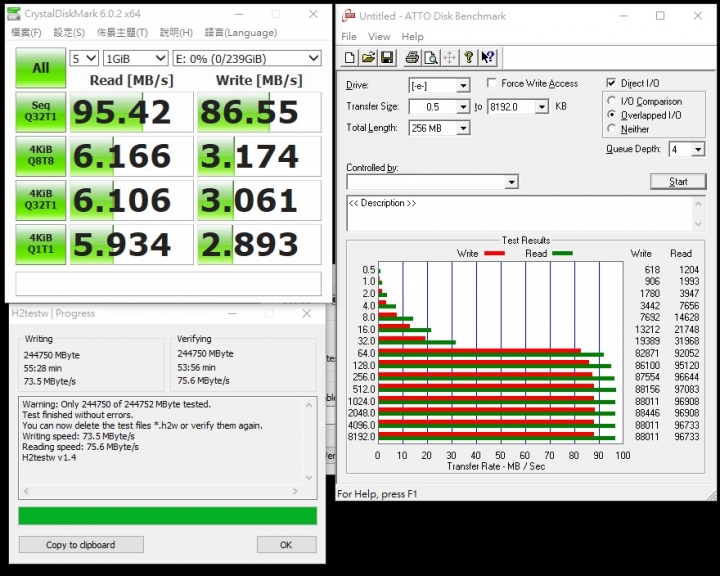Open the Controlled by dropdown
The width and height of the screenshot is (720, 576).
click(x=512, y=182)
